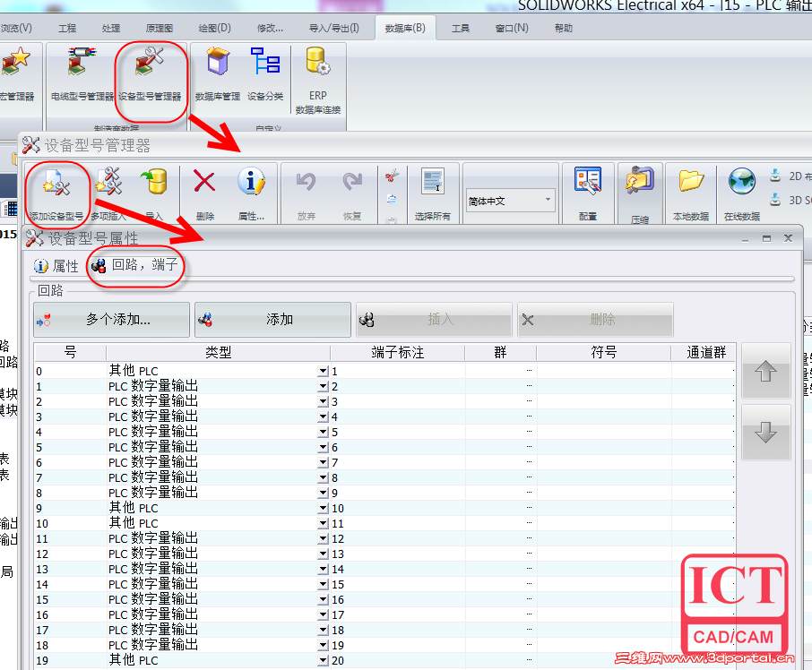This screenshot has height=670, width=812.
Task: Open the 工具 menu
Action: tap(461, 28)
